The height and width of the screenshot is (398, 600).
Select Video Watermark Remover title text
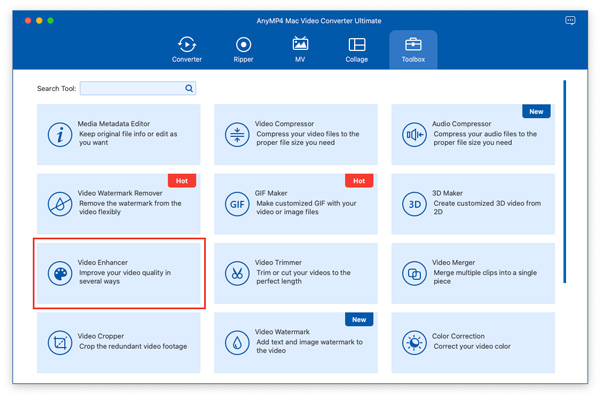pos(120,193)
